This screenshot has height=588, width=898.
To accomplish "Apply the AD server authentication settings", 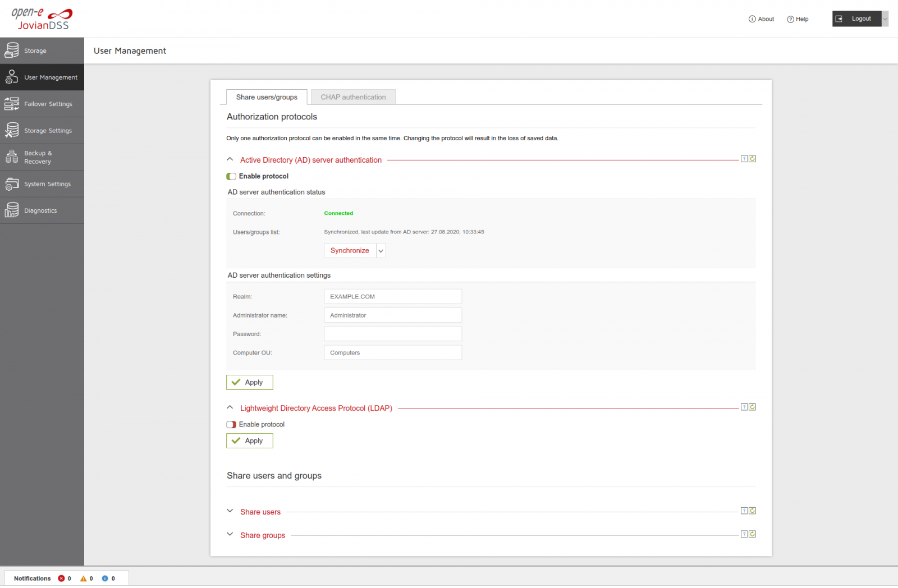I will pos(250,382).
